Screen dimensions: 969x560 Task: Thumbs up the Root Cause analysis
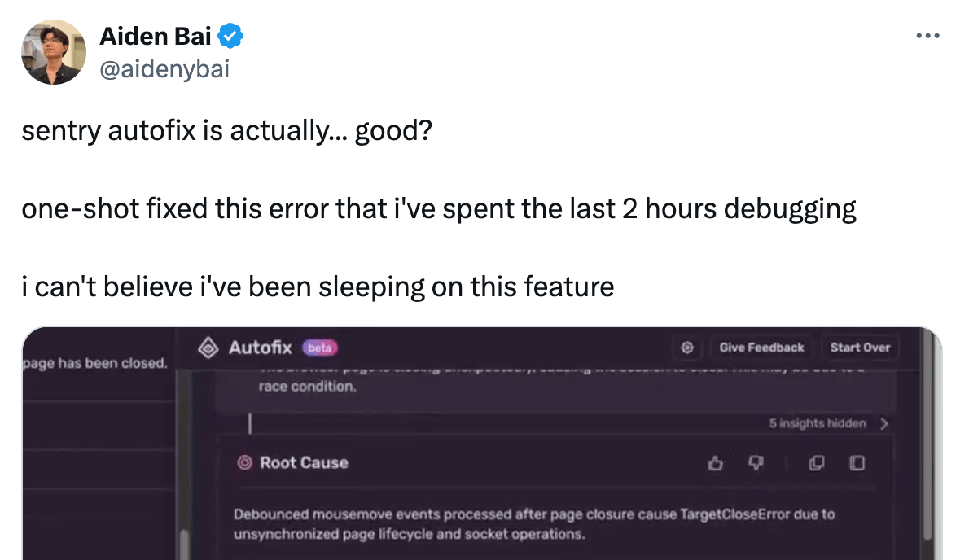point(716,462)
